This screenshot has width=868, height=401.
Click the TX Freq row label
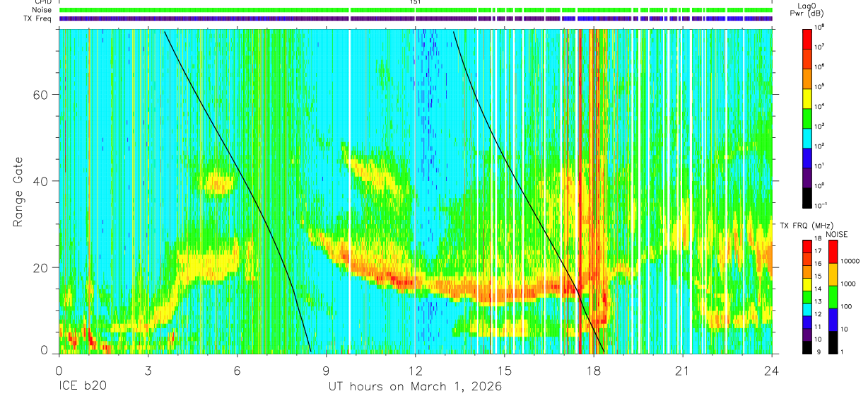[x=37, y=18]
